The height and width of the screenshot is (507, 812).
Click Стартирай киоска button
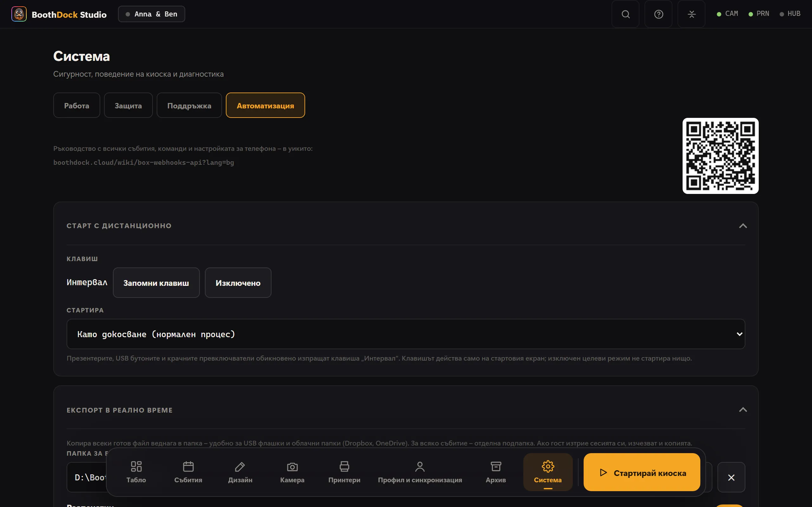click(x=642, y=472)
